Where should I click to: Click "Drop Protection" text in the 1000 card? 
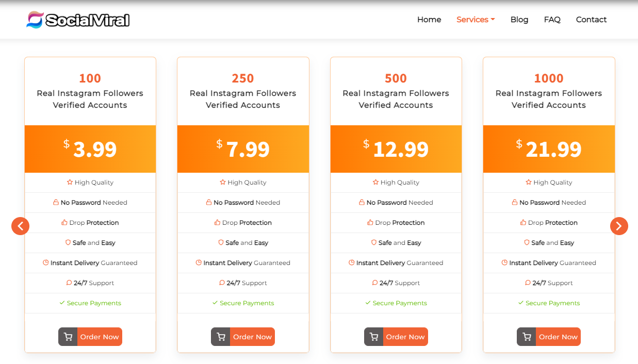pos(553,223)
